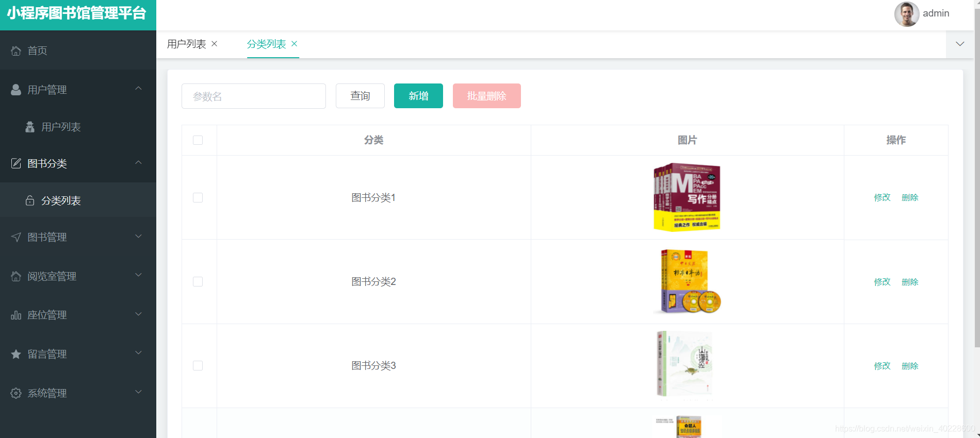
Task: Toggle the select-all checkbox in the table header
Action: [198, 140]
